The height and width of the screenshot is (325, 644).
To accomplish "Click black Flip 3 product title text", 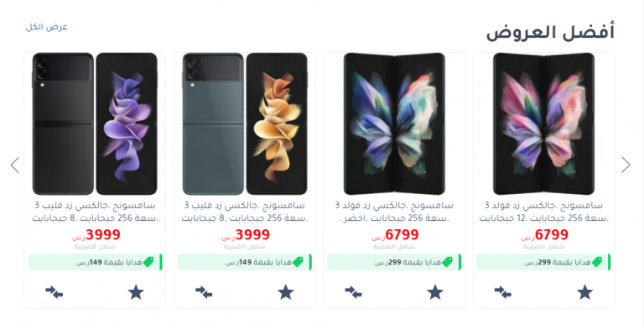I will [95, 212].
